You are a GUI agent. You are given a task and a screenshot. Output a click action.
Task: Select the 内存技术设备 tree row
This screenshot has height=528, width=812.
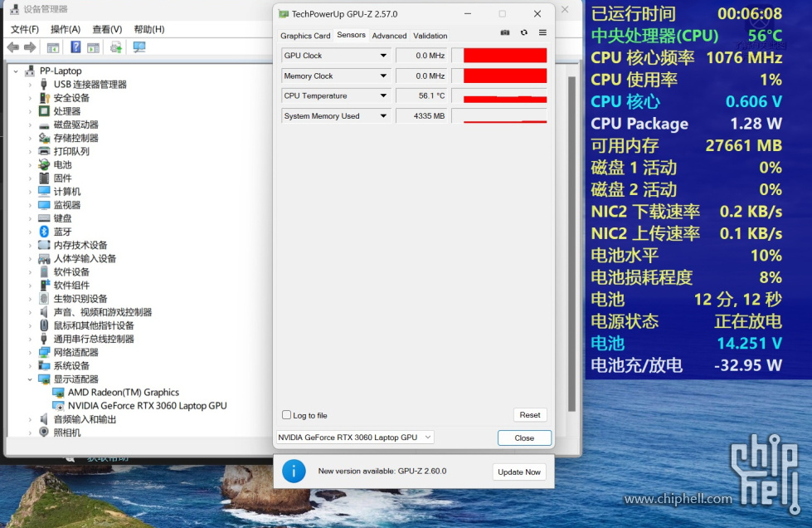(80, 245)
